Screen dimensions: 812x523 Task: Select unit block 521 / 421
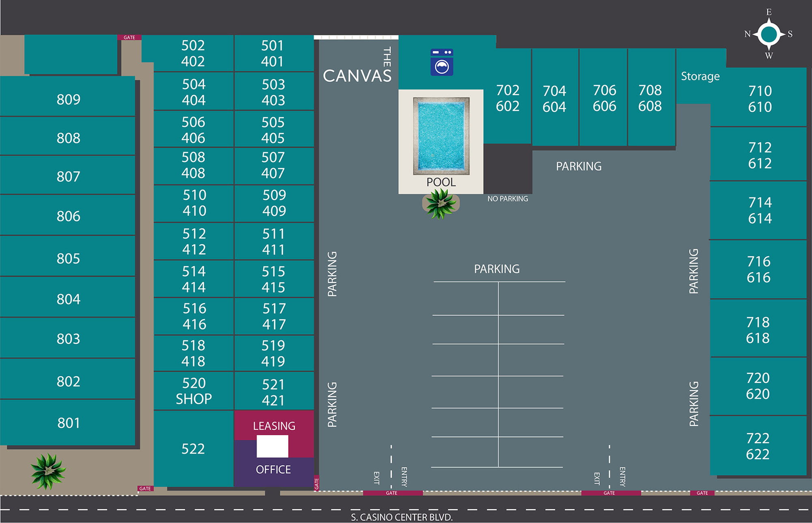click(274, 391)
